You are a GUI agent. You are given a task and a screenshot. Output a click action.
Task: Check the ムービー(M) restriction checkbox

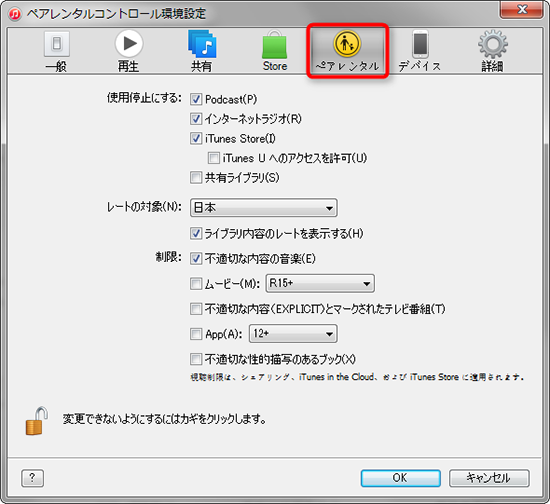coord(196,283)
